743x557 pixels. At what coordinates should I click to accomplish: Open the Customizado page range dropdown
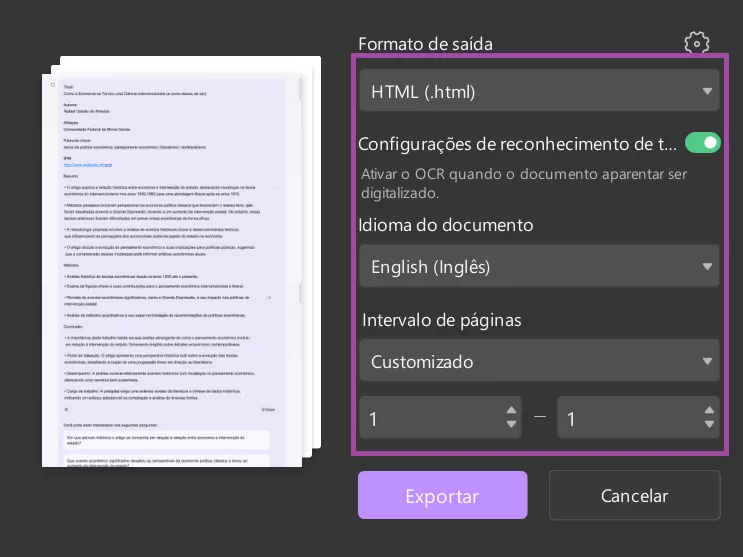coord(539,361)
